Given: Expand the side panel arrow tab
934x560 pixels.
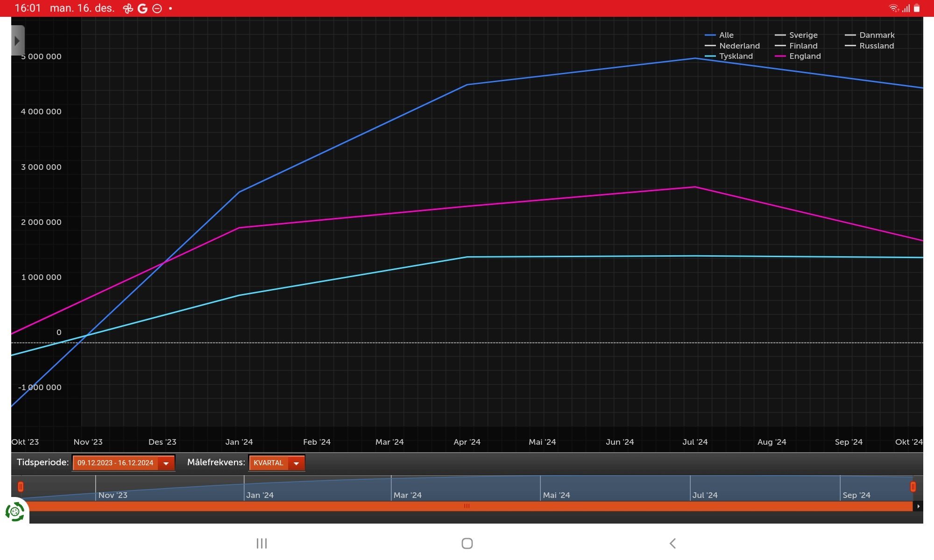Looking at the screenshot, I should tap(17, 41).
